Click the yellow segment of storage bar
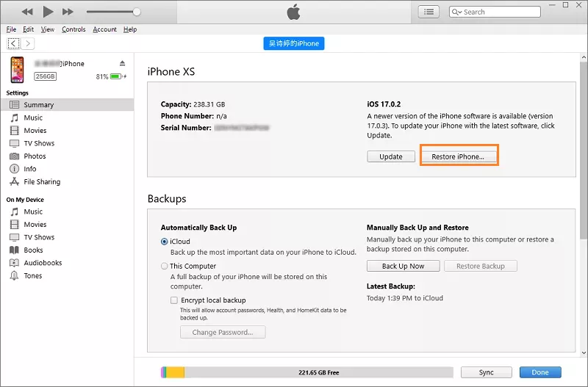 pos(175,372)
